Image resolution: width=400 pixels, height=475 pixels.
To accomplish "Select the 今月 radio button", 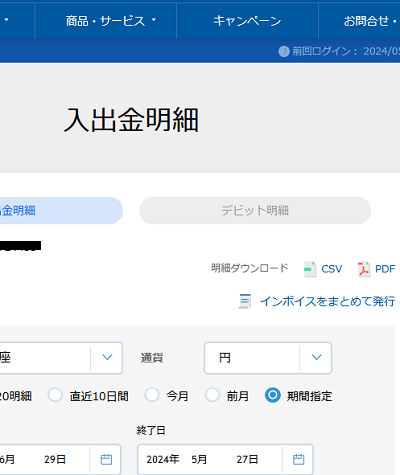I will pos(152,395).
